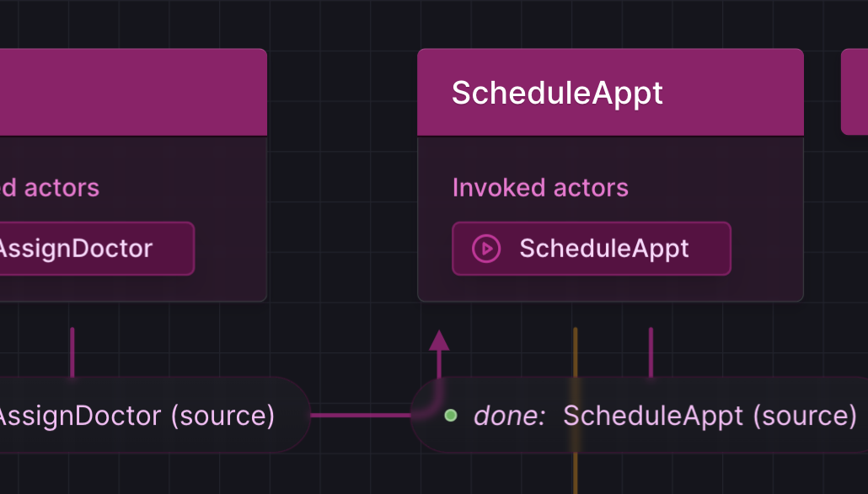Click the "Invoked actors" heading in ScheduleAppt

pos(540,187)
